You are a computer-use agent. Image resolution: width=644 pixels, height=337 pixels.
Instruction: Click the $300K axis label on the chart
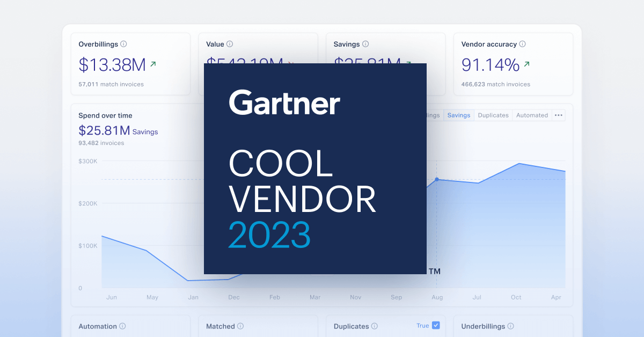[87, 160]
